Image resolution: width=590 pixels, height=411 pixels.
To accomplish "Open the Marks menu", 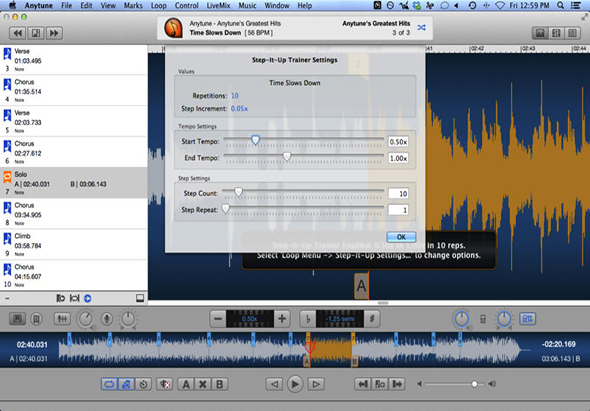I will pos(133,6).
